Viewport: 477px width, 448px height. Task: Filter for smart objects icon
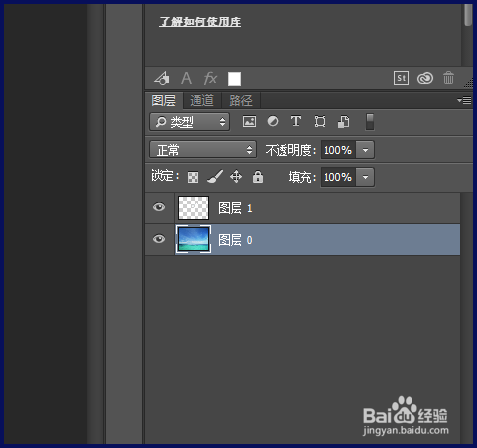[344, 122]
